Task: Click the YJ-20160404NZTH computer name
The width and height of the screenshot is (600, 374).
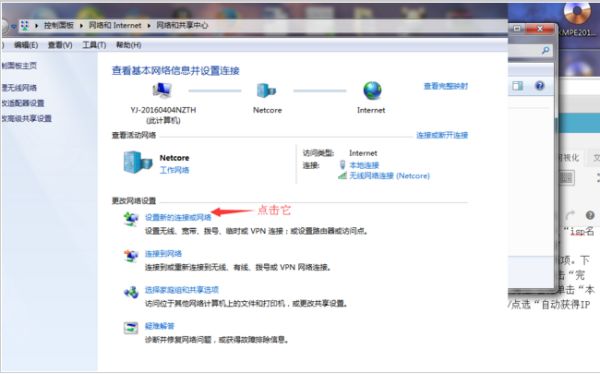Action: [163, 110]
